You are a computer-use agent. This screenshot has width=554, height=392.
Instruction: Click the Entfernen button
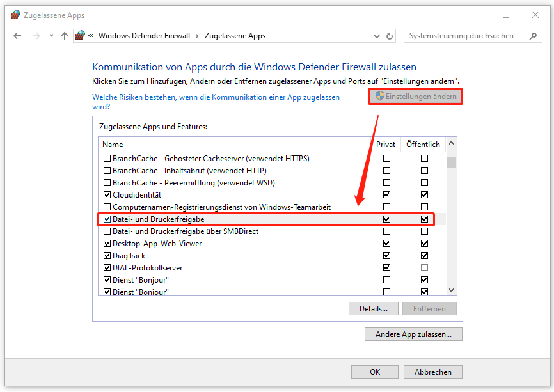point(429,309)
